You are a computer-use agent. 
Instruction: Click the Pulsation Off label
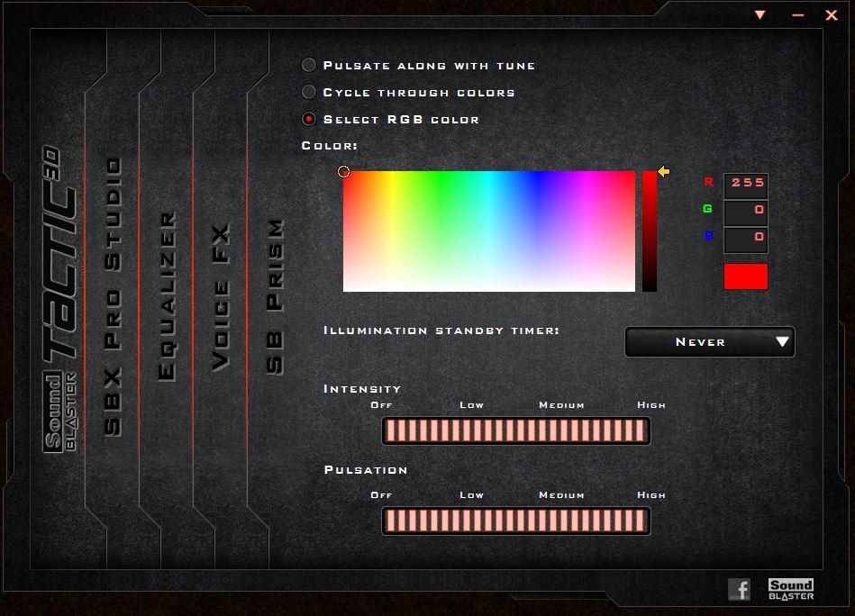(381, 495)
